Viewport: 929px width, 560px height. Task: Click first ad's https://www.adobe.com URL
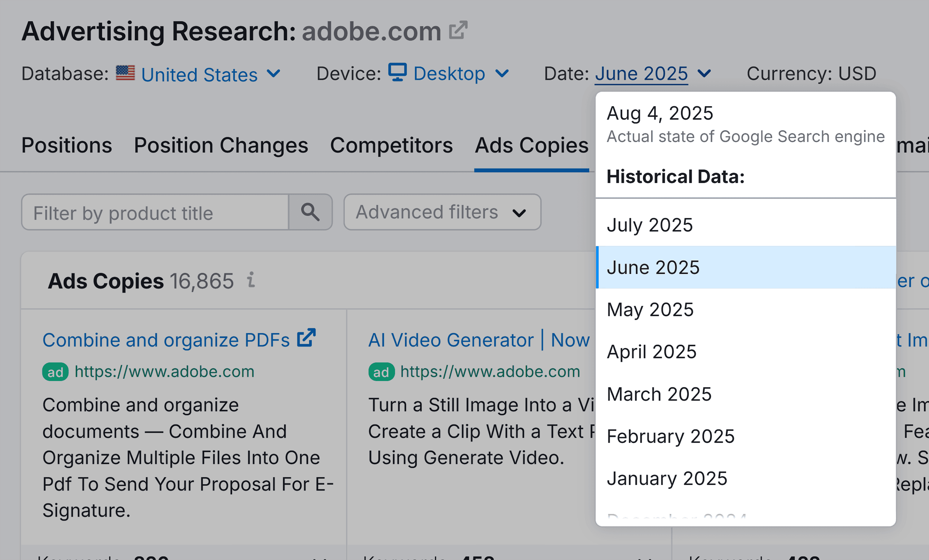click(164, 372)
